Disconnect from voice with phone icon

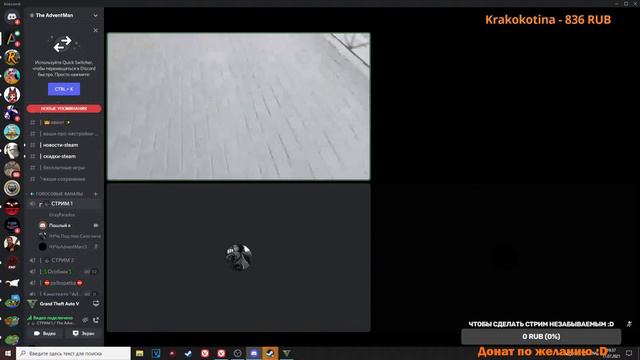[x=96, y=320]
